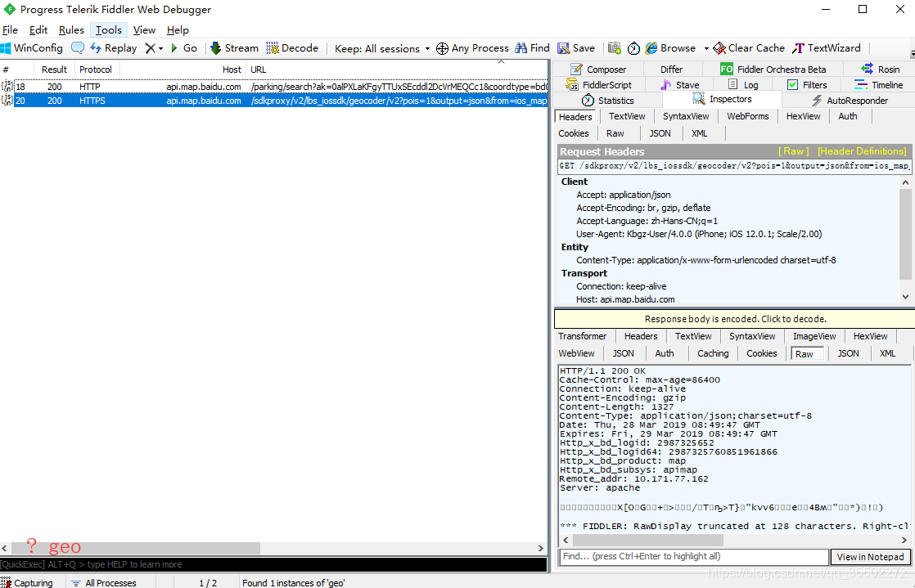Viewport: 915px width, 588px height.
Task: Click View in Notepad button
Action: click(x=870, y=557)
